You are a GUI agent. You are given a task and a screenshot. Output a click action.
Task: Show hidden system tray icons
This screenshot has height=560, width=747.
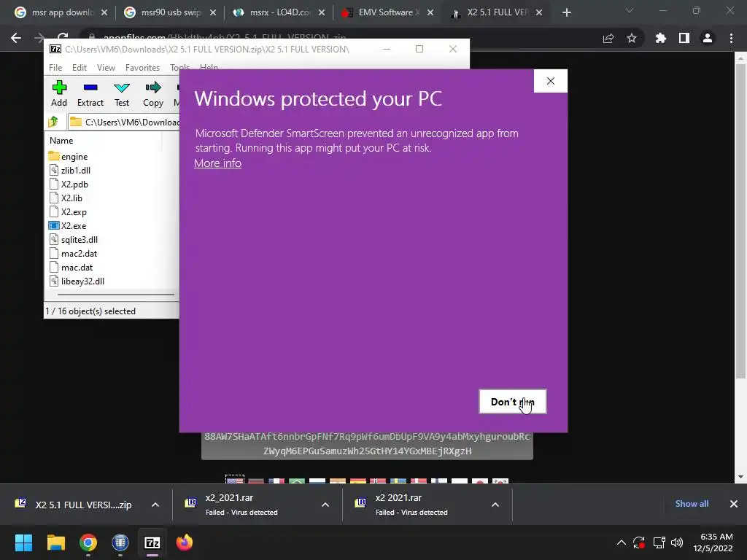tap(622, 542)
